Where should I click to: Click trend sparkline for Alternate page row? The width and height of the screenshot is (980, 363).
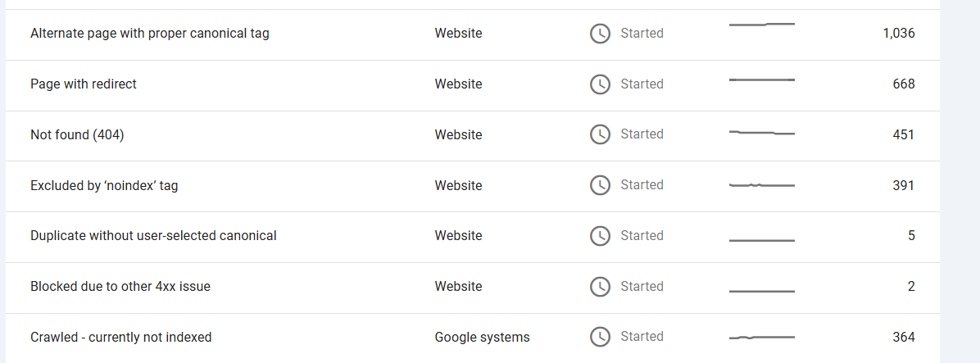(762, 25)
